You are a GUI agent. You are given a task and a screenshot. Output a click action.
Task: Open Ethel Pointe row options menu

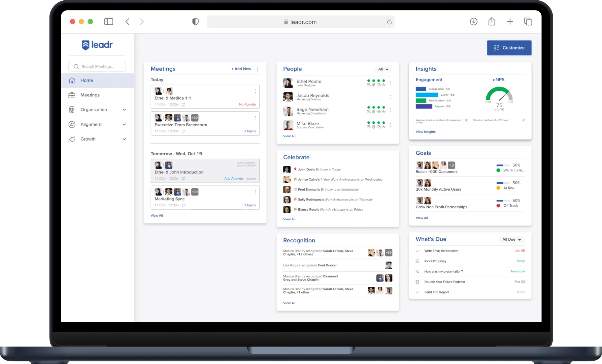390,83
